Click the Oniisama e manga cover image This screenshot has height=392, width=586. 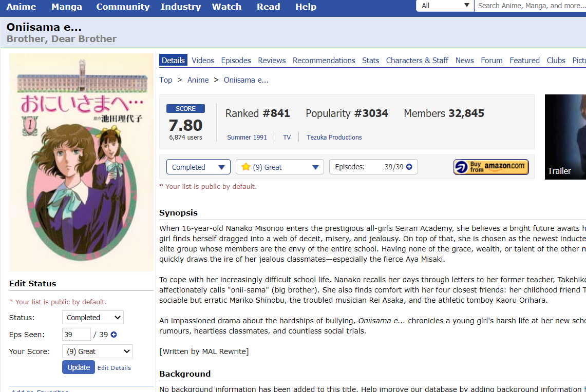click(81, 162)
